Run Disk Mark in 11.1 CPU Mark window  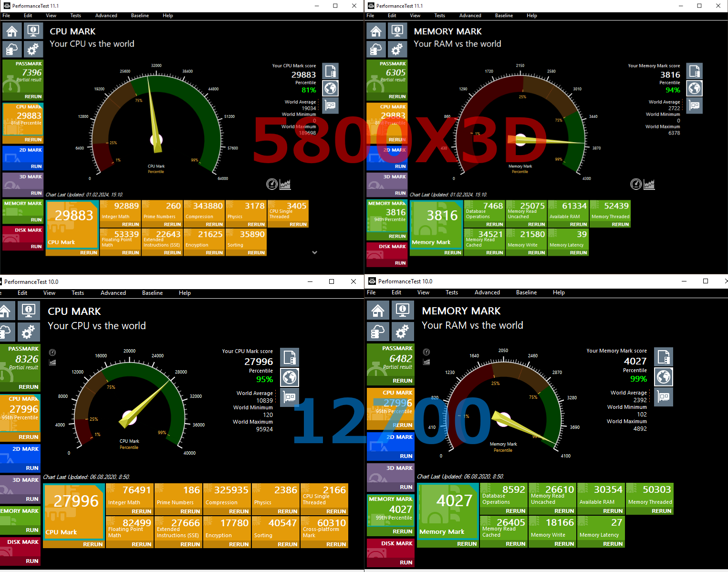click(x=36, y=247)
